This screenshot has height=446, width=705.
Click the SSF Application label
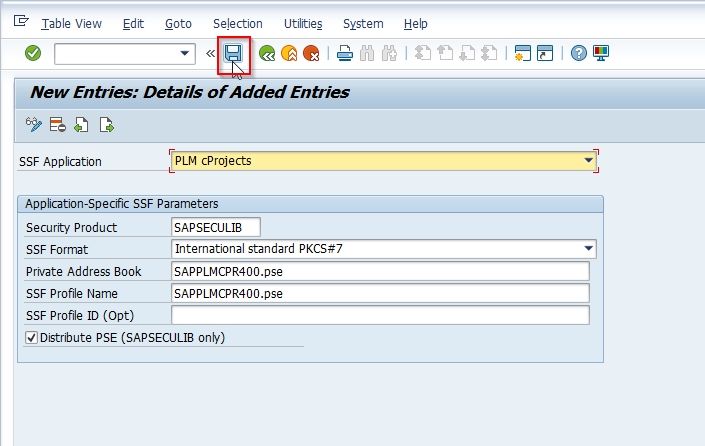click(60, 162)
